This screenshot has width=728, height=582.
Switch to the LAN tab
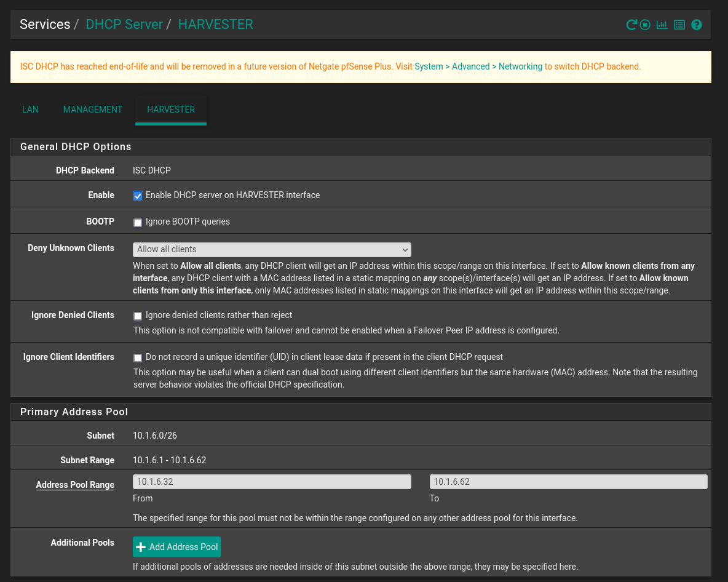[x=30, y=110]
